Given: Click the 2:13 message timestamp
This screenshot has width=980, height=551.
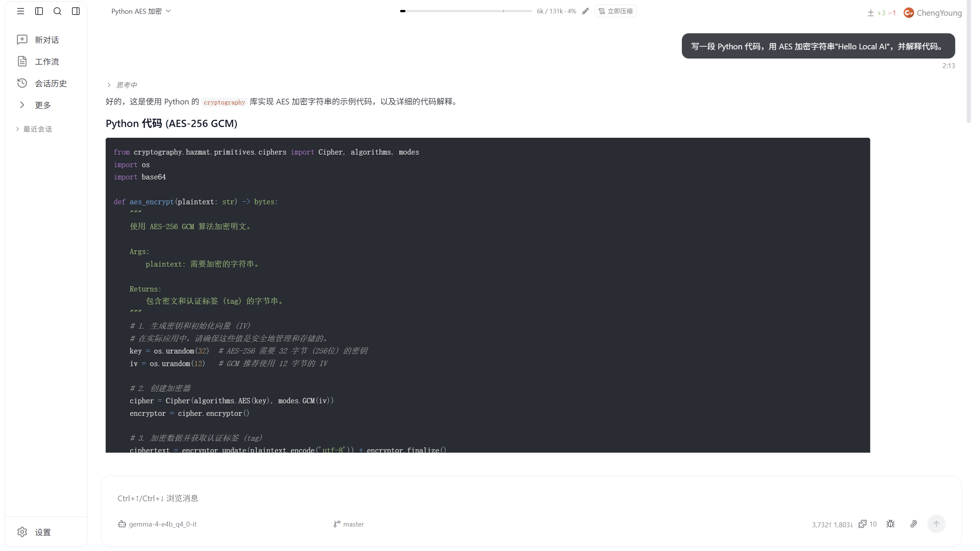Looking at the screenshot, I should (x=948, y=66).
